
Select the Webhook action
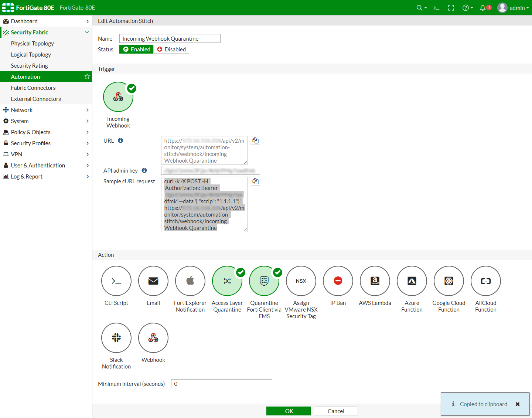[153, 338]
